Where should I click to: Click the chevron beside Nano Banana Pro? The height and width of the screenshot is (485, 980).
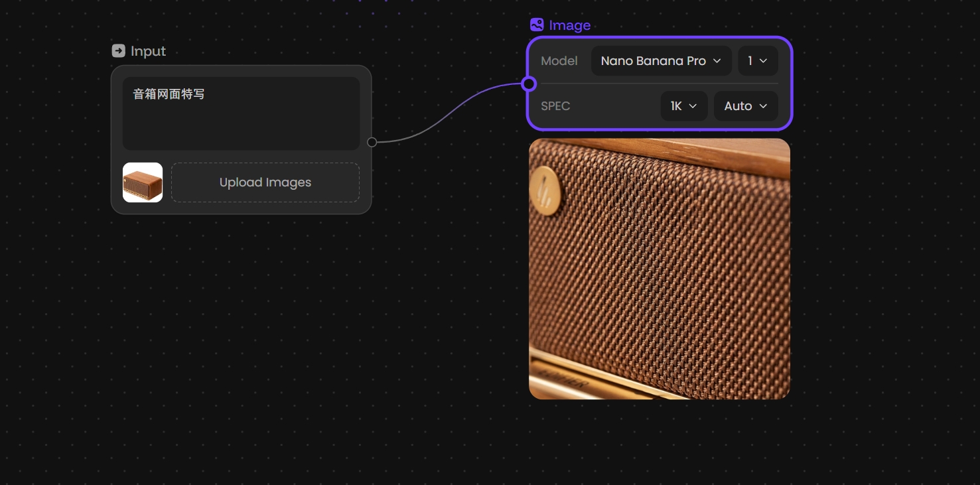[717, 61]
